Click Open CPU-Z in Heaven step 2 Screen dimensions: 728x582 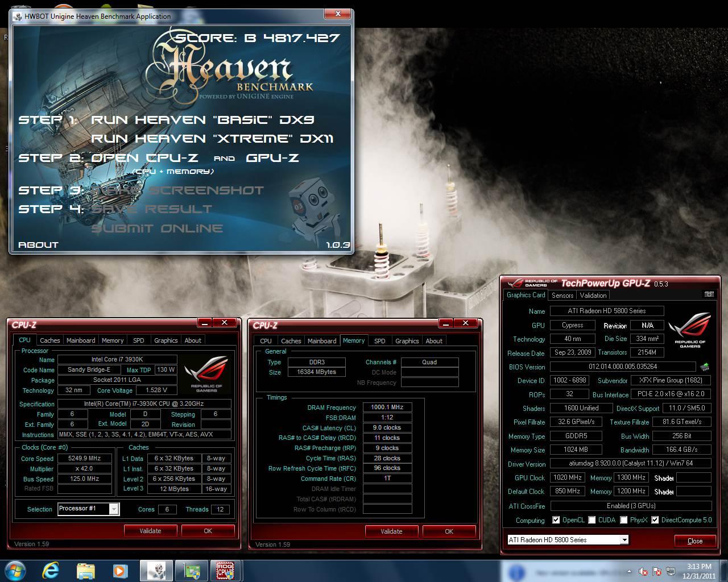144,157
